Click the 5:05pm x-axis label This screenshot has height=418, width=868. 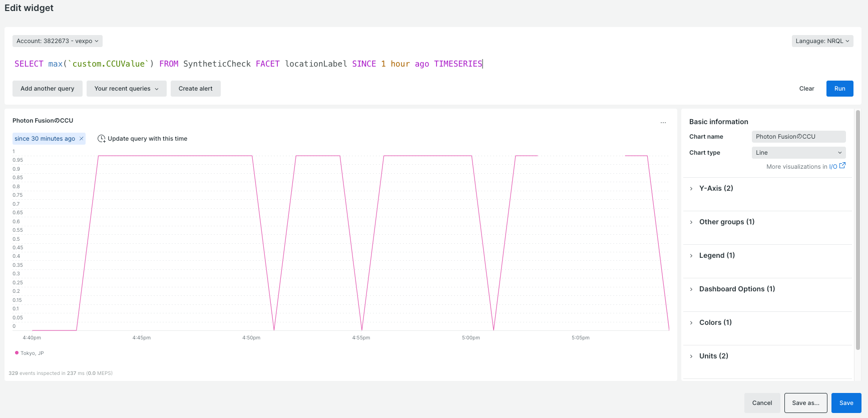581,338
